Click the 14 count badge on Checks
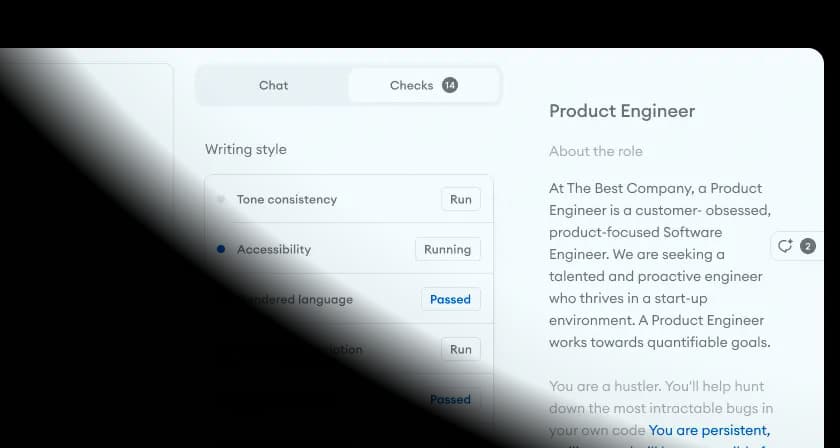This screenshot has width=840, height=448. click(x=450, y=86)
